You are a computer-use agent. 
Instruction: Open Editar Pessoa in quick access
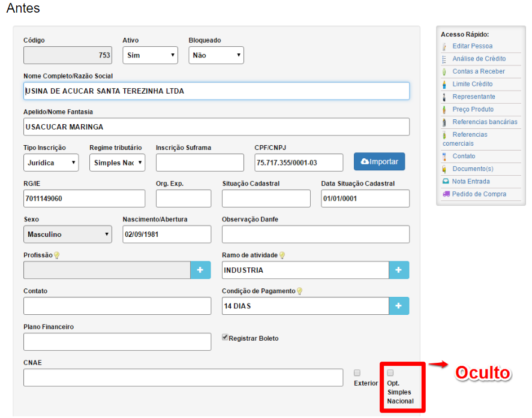[472, 46]
